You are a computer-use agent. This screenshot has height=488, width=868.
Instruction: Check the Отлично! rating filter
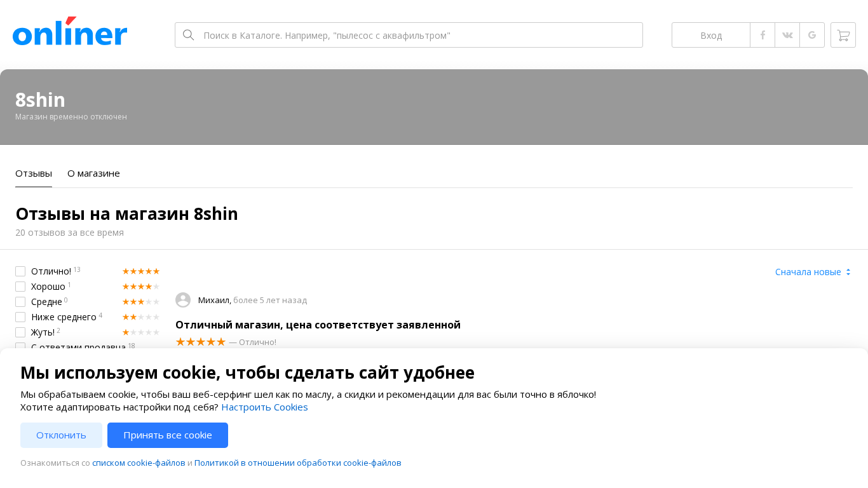pyautogui.click(x=20, y=271)
